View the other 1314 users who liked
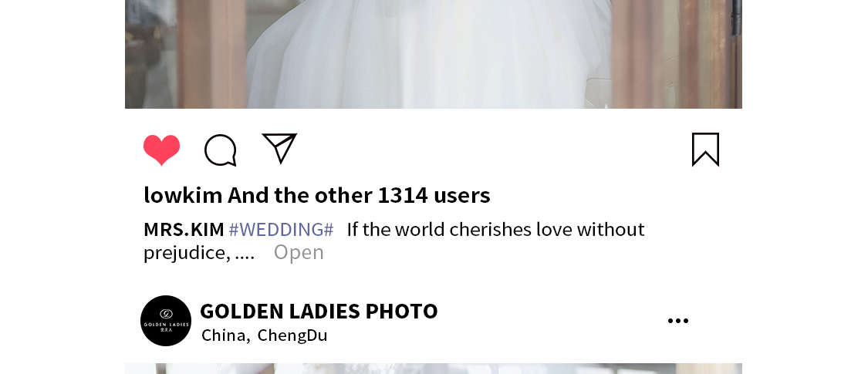The width and height of the screenshot is (868, 374). 383,195
